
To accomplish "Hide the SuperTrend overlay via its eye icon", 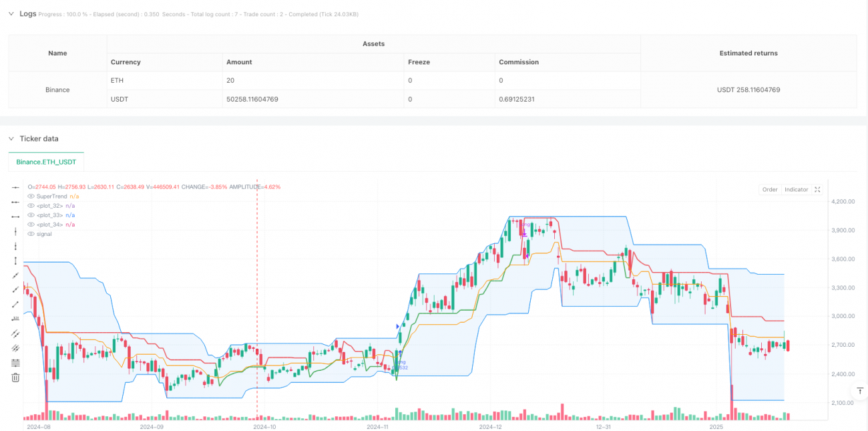I will pyautogui.click(x=29, y=196).
